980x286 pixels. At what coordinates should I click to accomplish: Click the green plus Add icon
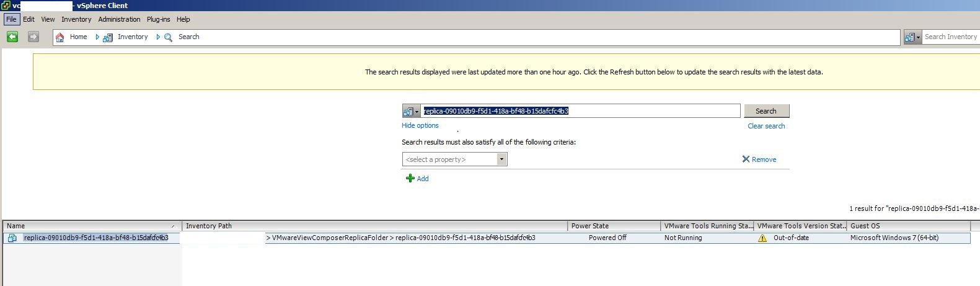[x=410, y=179]
